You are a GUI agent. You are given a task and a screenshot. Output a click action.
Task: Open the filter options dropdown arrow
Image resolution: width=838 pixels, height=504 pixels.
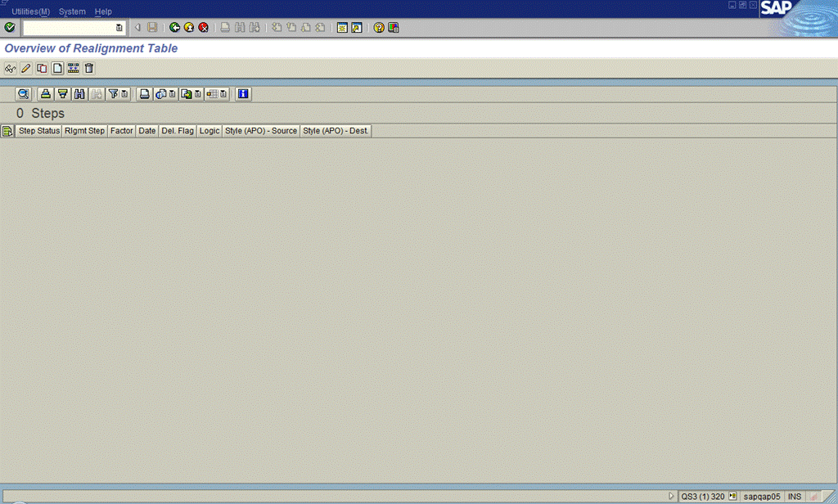click(124, 94)
